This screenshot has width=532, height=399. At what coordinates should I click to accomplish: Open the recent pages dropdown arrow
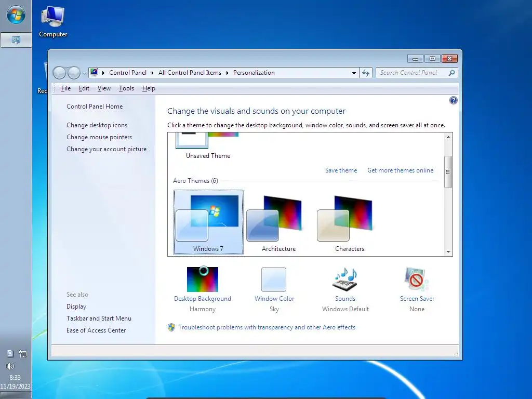point(84,73)
